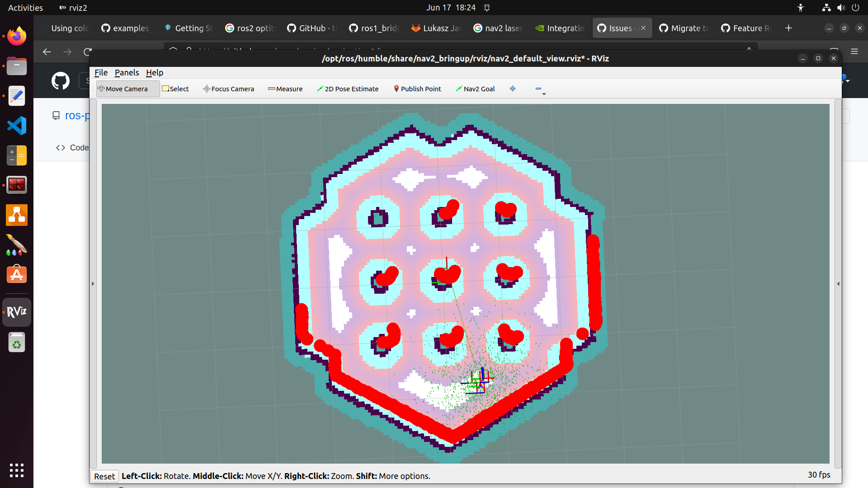Open the RViz icon in the dock
The image size is (868, 488).
pyautogui.click(x=16, y=311)
